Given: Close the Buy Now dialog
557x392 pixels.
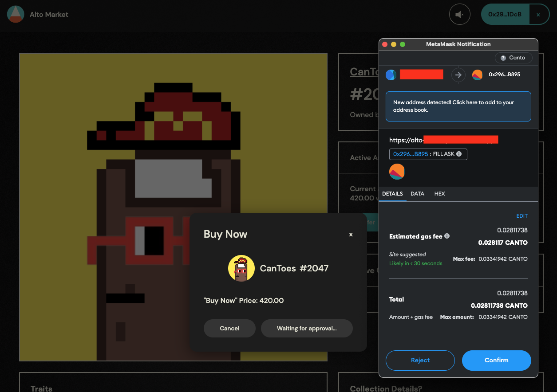Looking at the screenshot, I should click(351, 235).
